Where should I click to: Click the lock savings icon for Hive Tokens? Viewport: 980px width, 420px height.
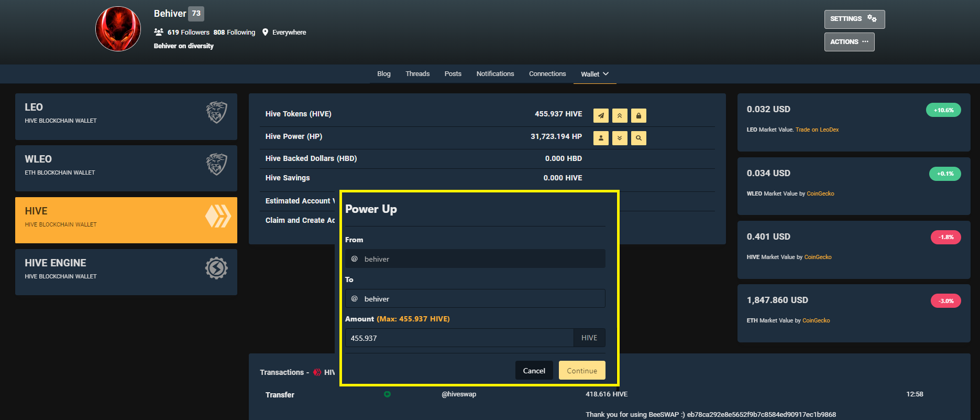(638, 115)
